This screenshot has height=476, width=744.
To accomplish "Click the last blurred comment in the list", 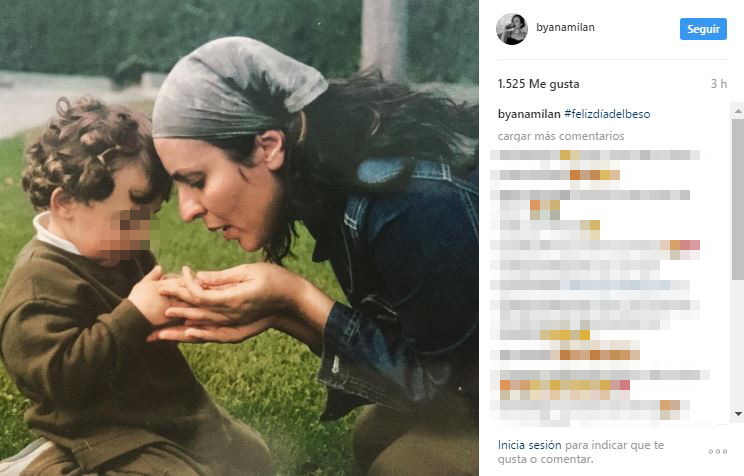I will [x=590, y=410].
